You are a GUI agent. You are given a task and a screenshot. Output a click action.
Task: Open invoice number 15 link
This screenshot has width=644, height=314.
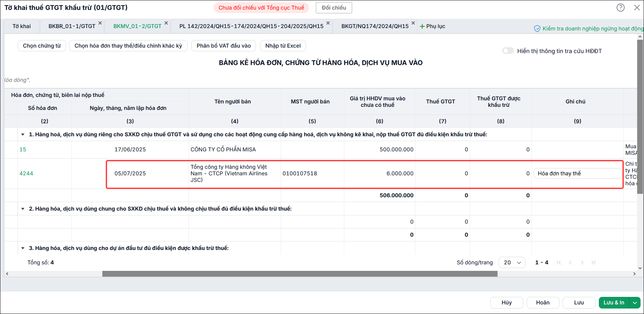click(x=23, y=150)
